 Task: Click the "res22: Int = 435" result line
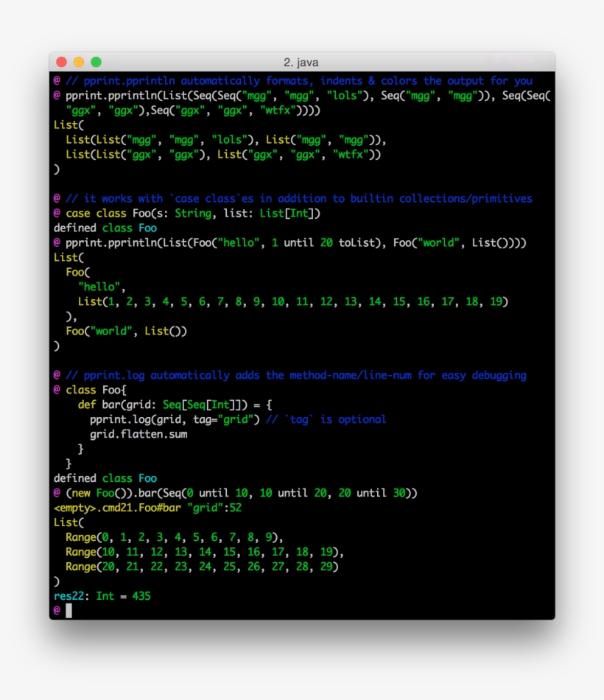pos(102,595)
